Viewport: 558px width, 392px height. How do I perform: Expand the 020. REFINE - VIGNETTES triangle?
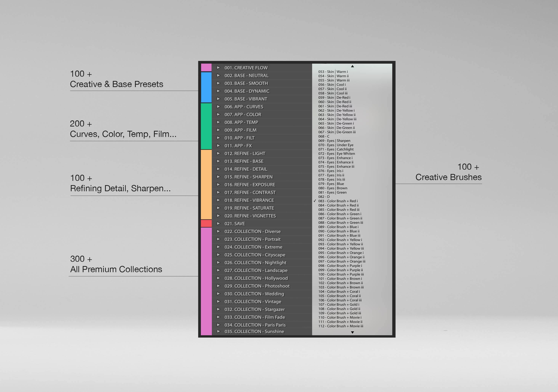click(218, 216)
